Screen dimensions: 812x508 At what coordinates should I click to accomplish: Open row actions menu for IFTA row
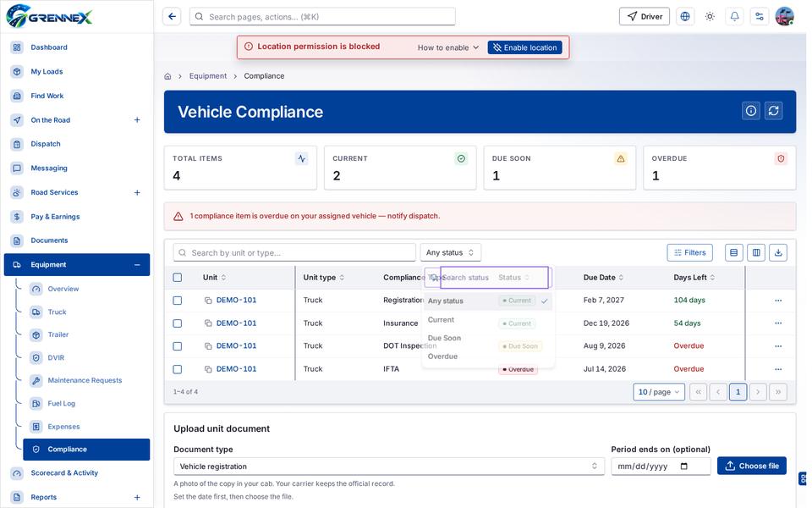[778, 369]
